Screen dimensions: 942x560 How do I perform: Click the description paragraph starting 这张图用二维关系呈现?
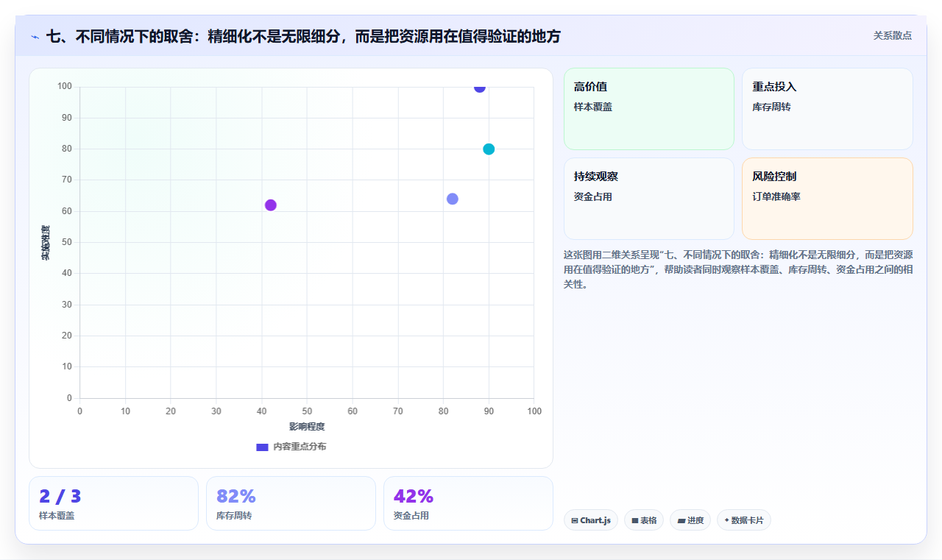(738, 269)
